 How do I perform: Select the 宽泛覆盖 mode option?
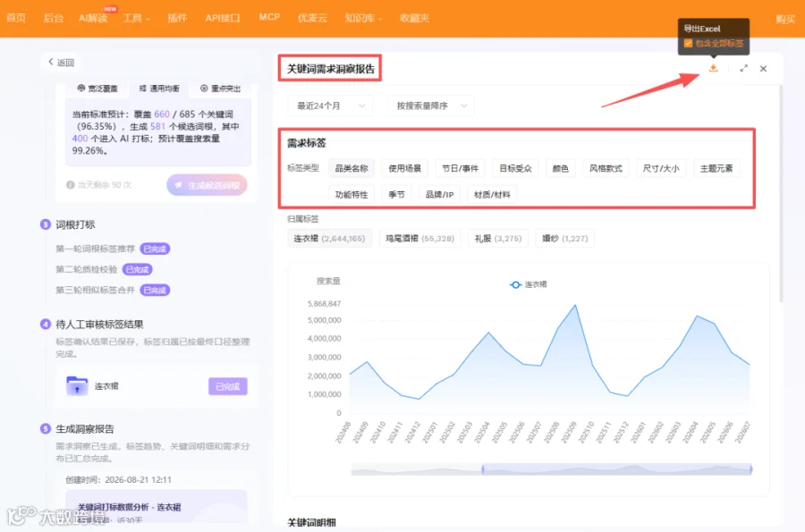pyautogui.click(x=97, y=89)
